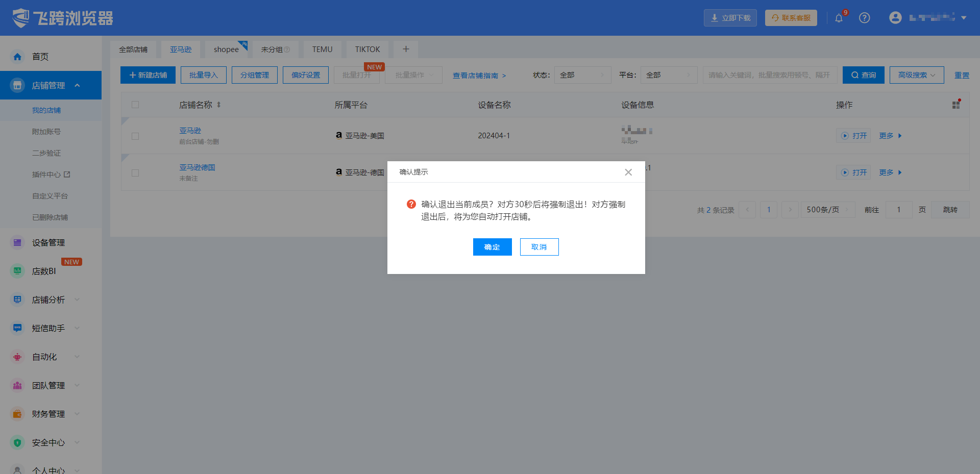Image resolution: width=980 pixels, height=474 pixels.
Task: Click the user account avatar icon
Action: tap(895, 18)
